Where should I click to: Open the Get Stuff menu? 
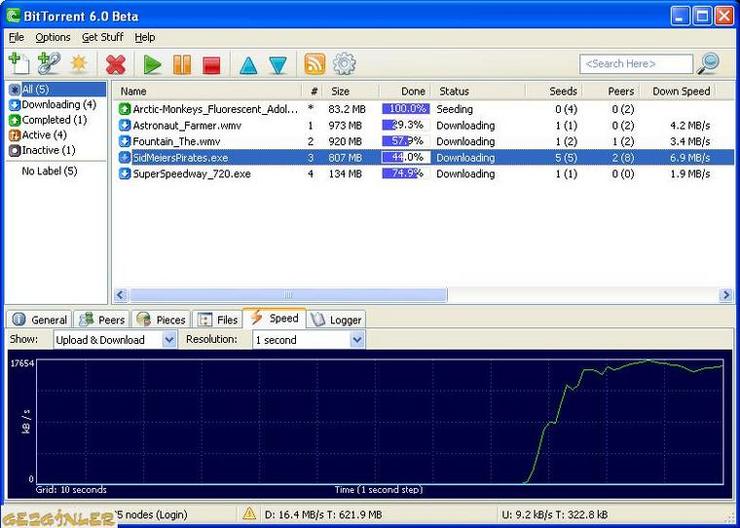point(102,37)
